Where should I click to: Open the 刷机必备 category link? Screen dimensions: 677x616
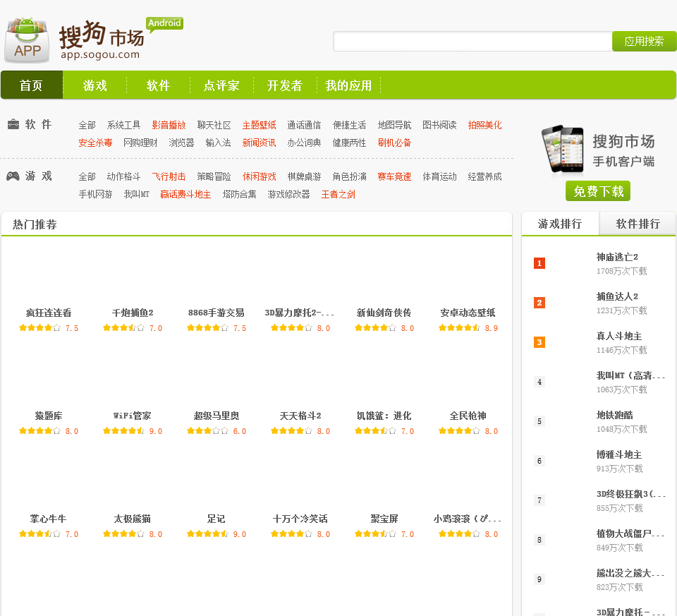[x=395, y=143]
